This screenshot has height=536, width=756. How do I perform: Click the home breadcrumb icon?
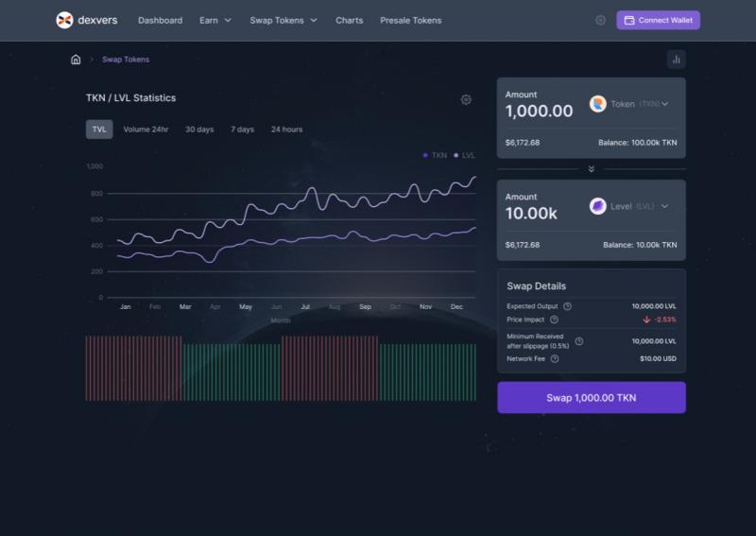pyautogui.click(x=76, y=60)
